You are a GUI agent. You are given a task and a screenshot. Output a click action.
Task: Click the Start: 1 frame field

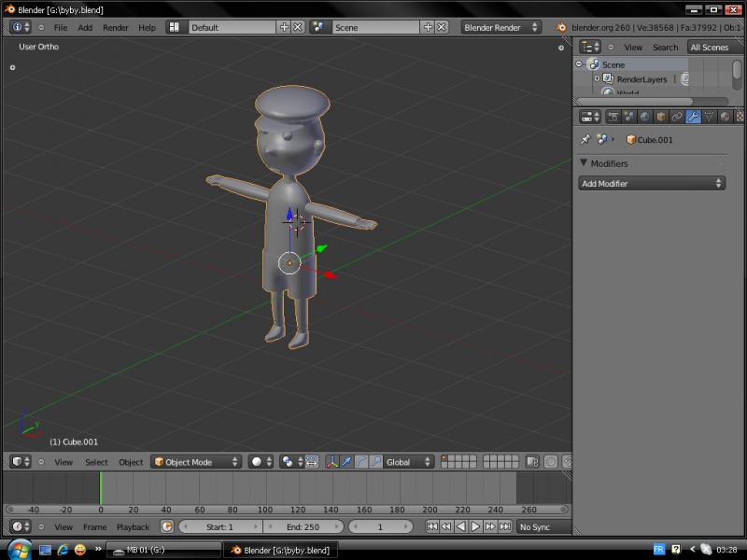(x=220, y=526)
